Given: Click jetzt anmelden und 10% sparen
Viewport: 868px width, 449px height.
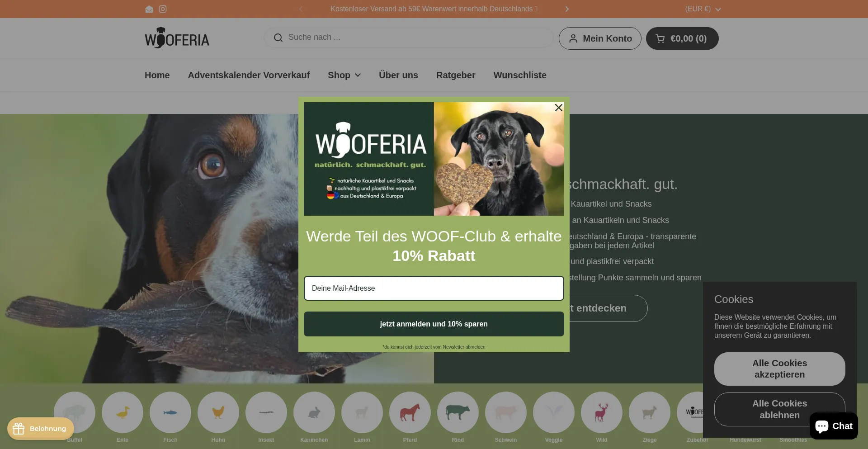Looking at the screenshot, I should coord(434,324).
